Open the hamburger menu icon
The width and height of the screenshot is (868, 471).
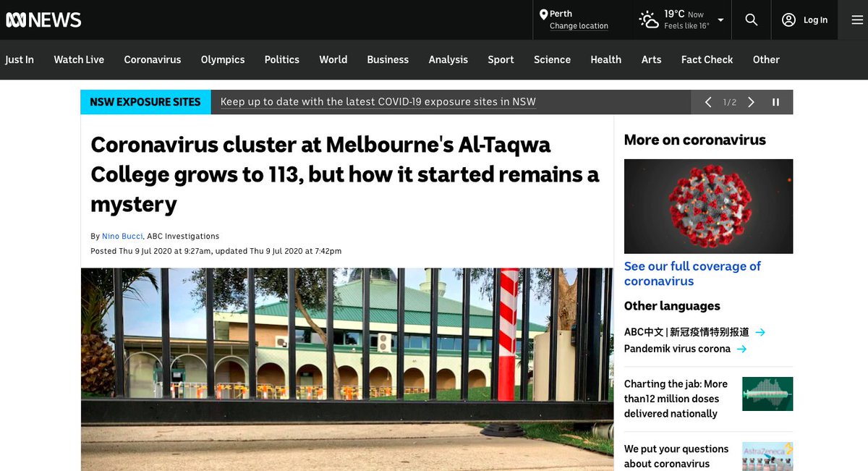(857, 20)
